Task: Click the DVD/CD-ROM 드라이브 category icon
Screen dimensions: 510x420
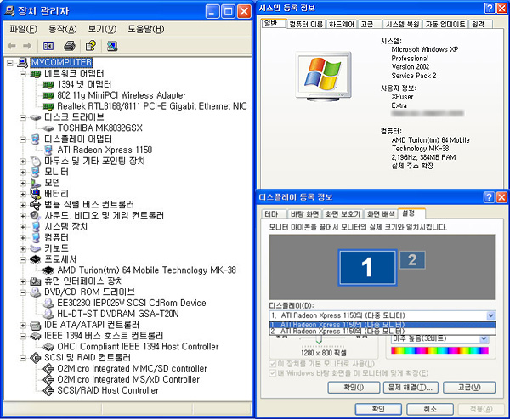Action: click(x=35, y=292)
